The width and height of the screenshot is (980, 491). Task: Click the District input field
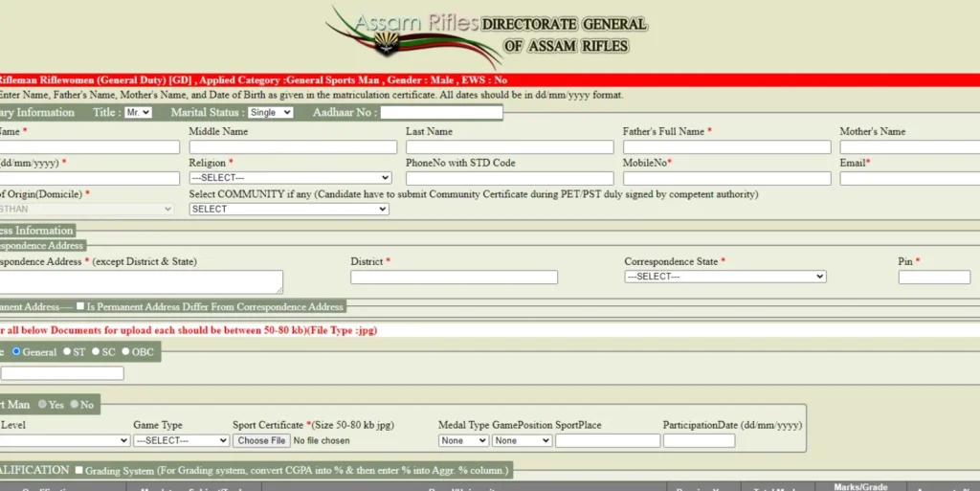click(454, 277)
